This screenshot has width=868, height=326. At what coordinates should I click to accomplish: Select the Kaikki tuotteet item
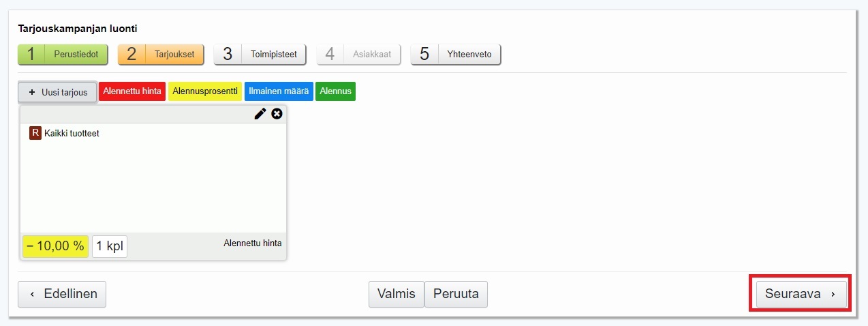coord(72,134)
